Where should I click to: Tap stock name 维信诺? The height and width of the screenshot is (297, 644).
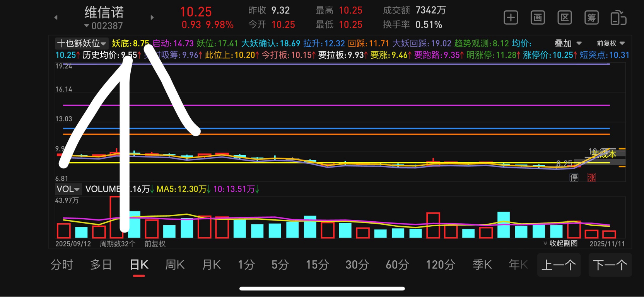pyautogui.click(x=104, y=12)
